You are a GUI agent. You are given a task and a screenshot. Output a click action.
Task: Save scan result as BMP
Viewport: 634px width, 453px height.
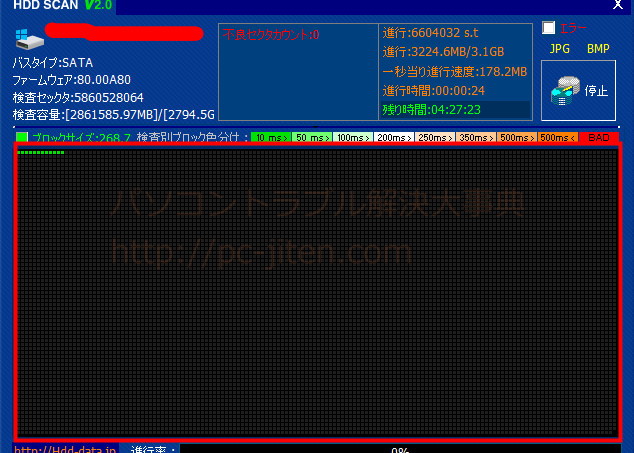598,48
